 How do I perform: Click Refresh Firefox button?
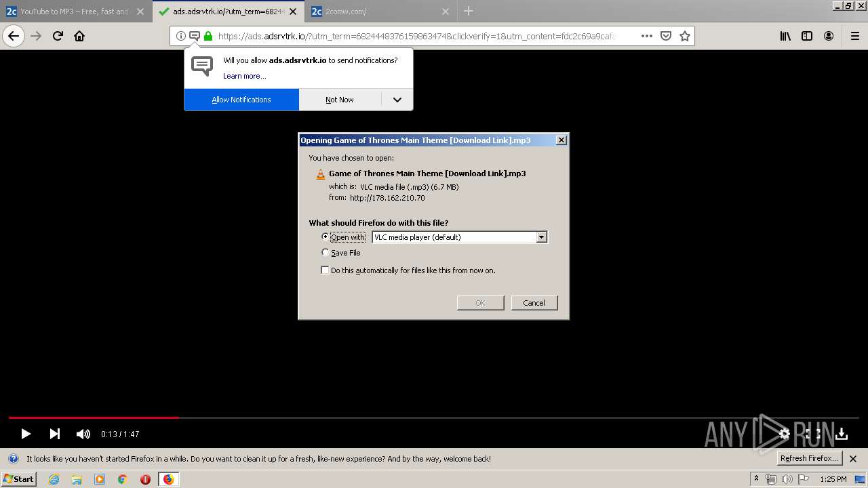pyautogui.click(x=810, y=458)
